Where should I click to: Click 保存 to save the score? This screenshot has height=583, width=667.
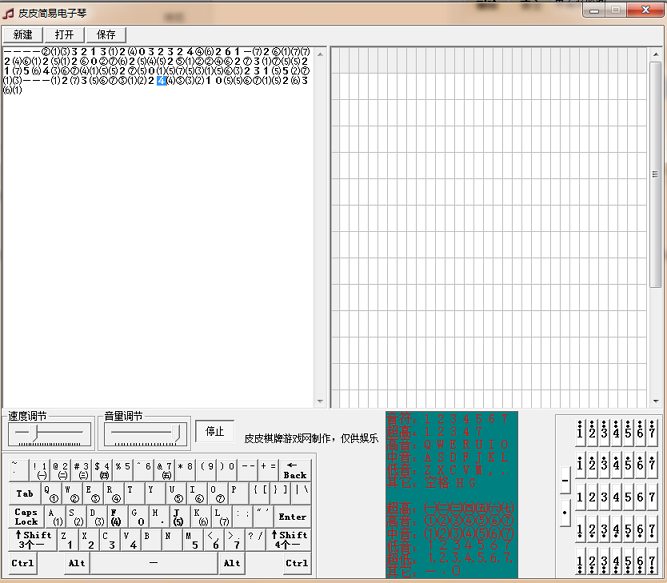pyautogui.click(x=106, y=35)
